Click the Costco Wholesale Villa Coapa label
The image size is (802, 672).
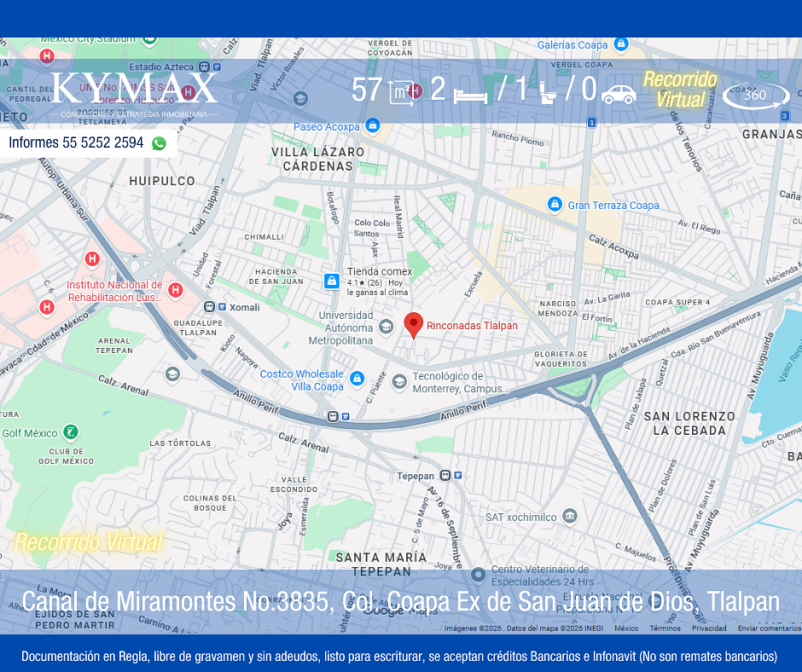(x=302, y=380)
